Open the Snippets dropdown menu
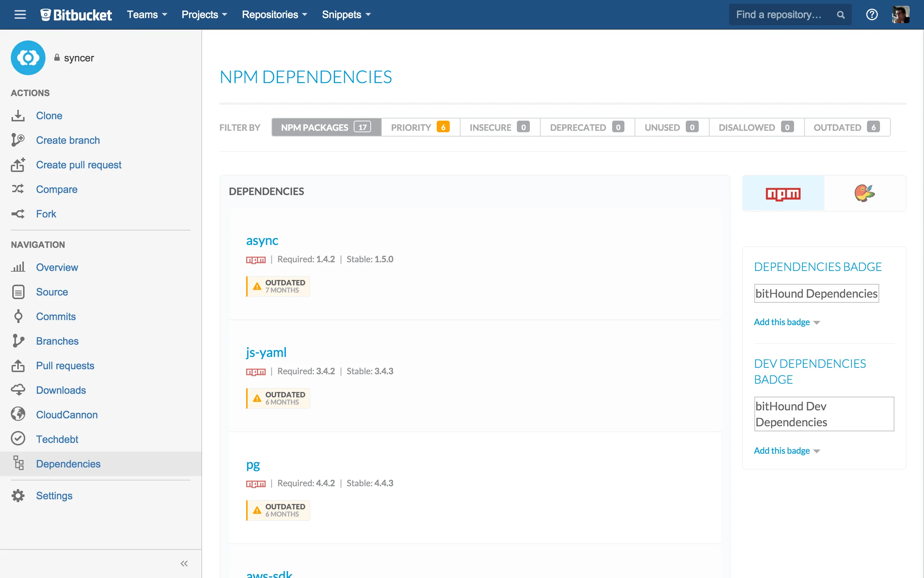924x578 pixels. coord(346,14)
